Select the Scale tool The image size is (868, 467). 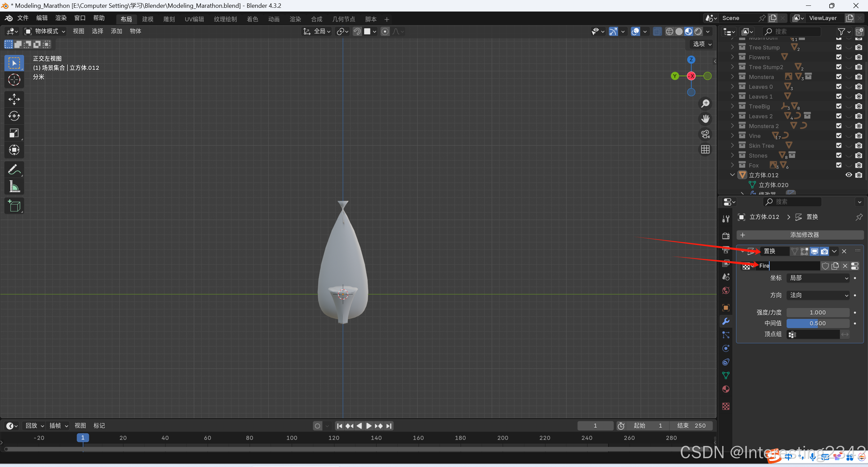tap(14, 133)
